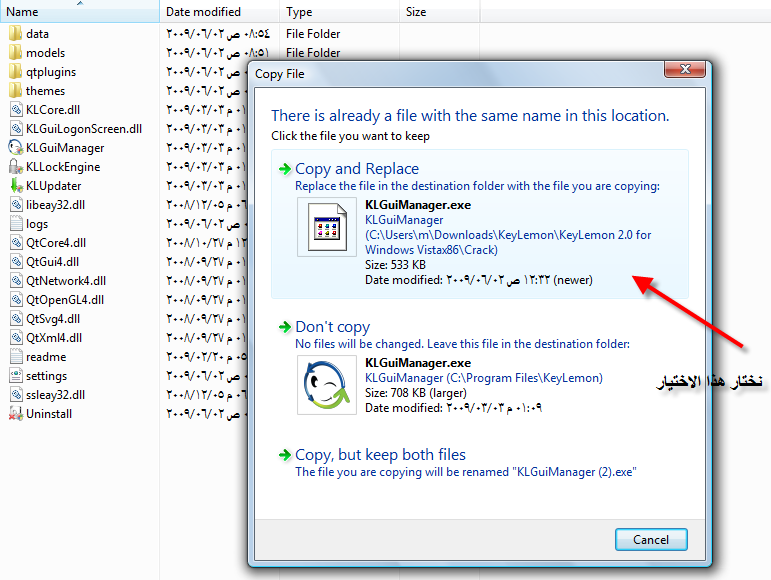Select the KLLockEngine file name
Image resolution: width=771 pixels, height=580 pixels.
tap(63, 167)
